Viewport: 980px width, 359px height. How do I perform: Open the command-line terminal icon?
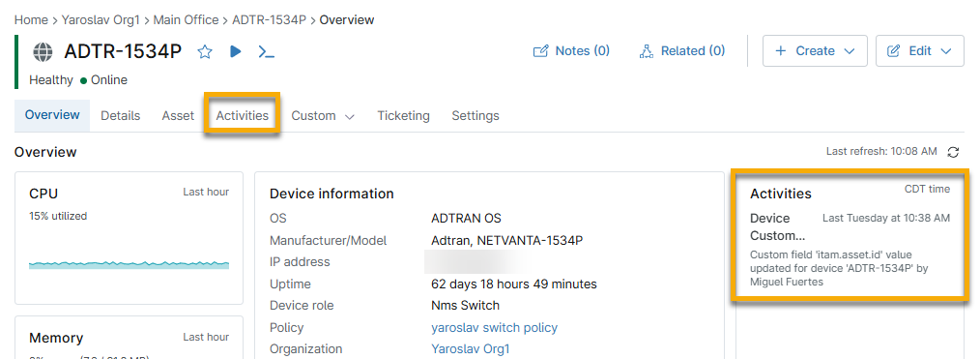[x=266, y=52]
